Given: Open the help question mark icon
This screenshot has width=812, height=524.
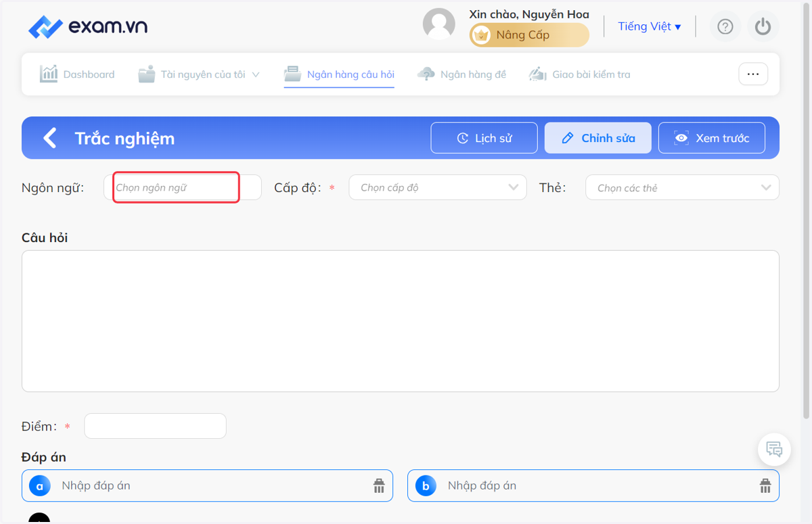Looking at the screenshot, I should coord(725,26).
